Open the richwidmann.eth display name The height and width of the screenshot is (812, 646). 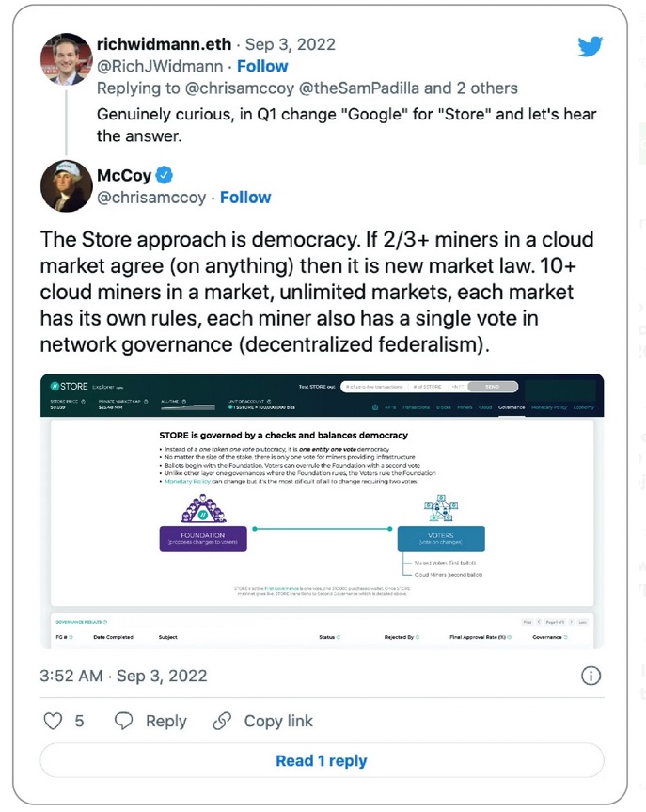[x=165, y=44]
